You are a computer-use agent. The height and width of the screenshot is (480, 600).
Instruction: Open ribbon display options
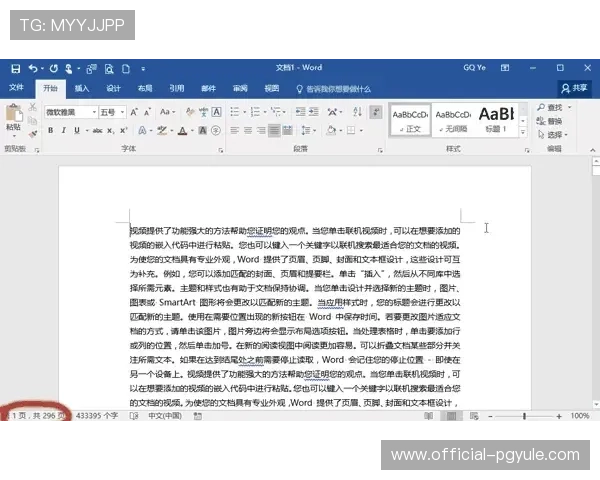(505, 68)
